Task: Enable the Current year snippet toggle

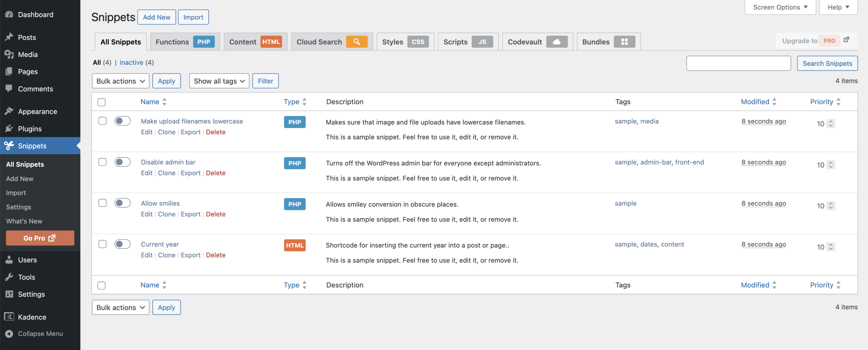Action: click(x=122, y=244)
